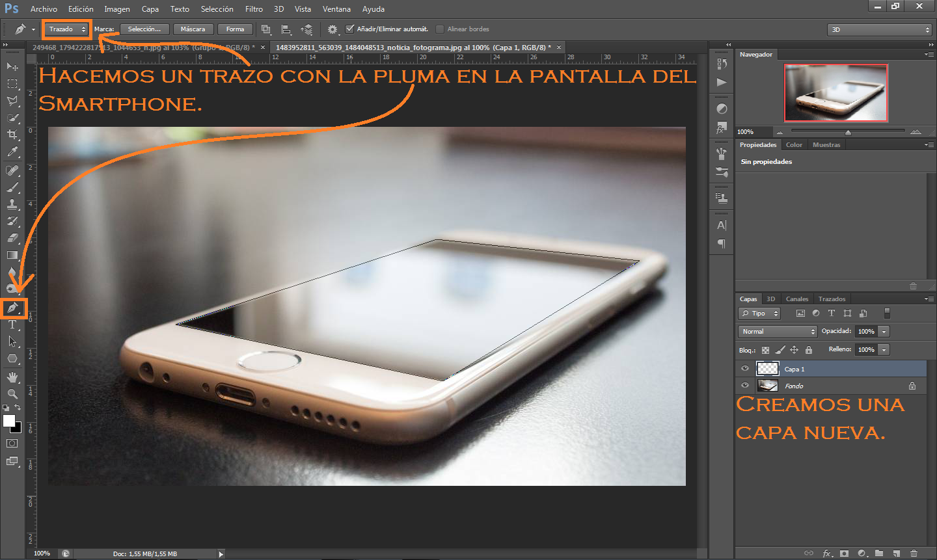
Task: Toggle lock position cross arrows
Action: click(794, 350)
